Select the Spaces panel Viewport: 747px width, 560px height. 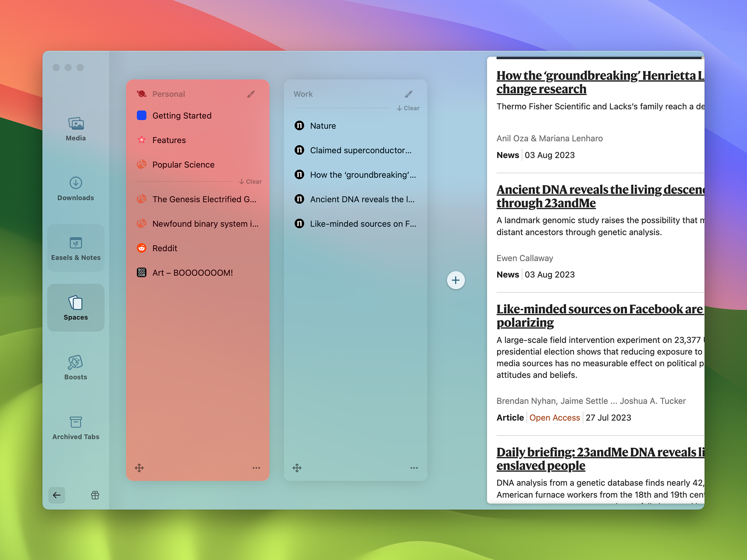coord(75,307)
